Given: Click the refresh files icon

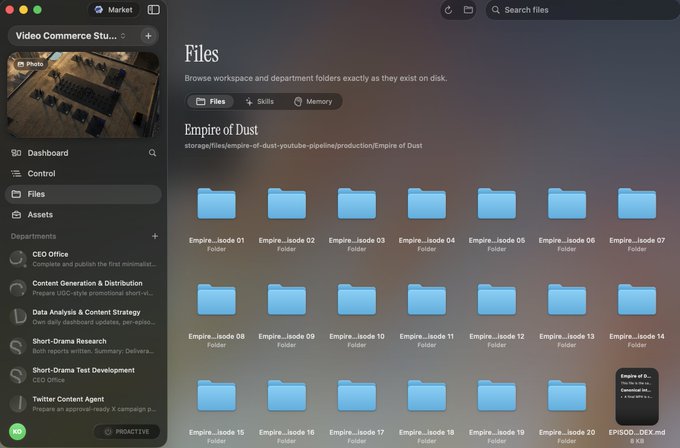Looking at the screenshot, I should click(448, 10).
